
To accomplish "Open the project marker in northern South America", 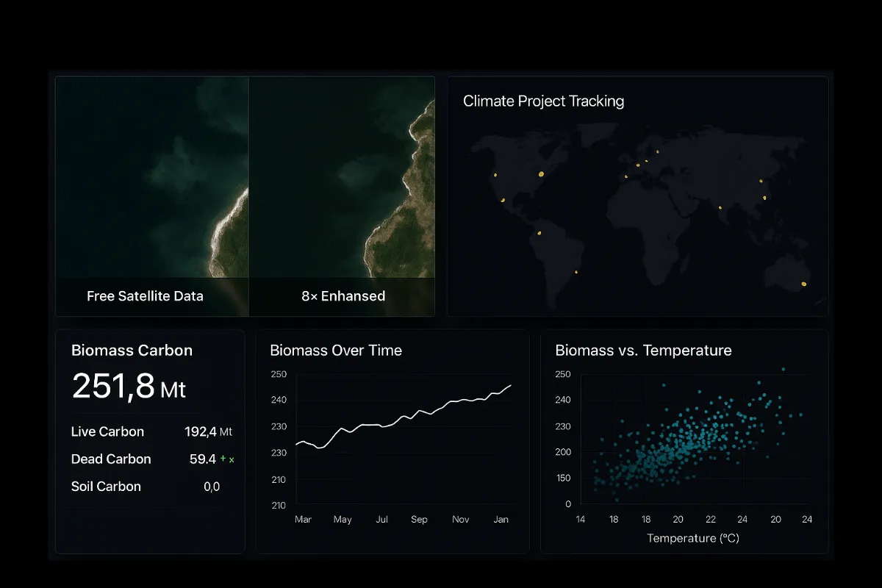I will tap(539, 233).
